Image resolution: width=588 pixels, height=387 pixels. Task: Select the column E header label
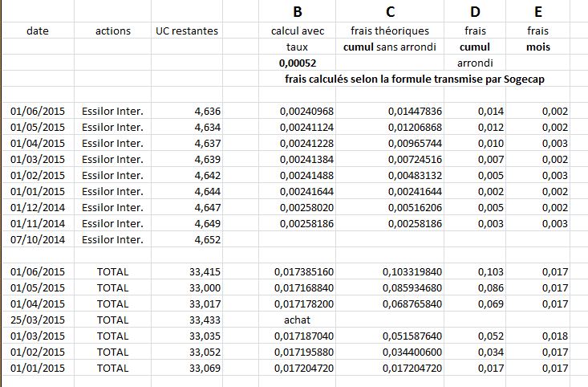tap(537, 12)
